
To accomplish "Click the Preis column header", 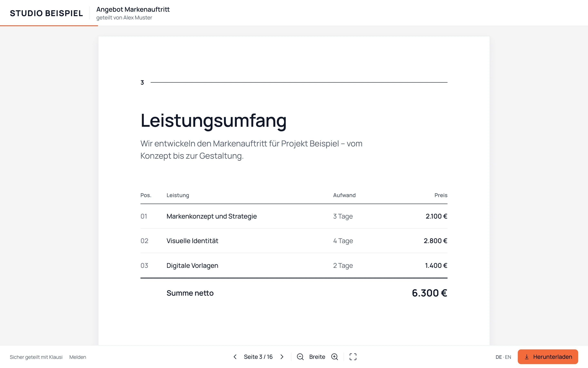I will coord(441,195).
